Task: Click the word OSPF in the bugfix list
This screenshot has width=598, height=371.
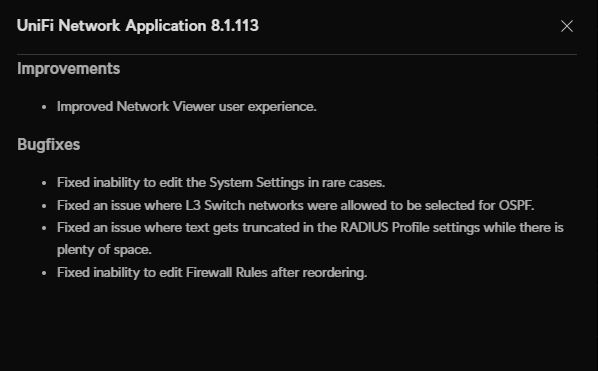Action: pyautogui.click(x=516, y=205)
